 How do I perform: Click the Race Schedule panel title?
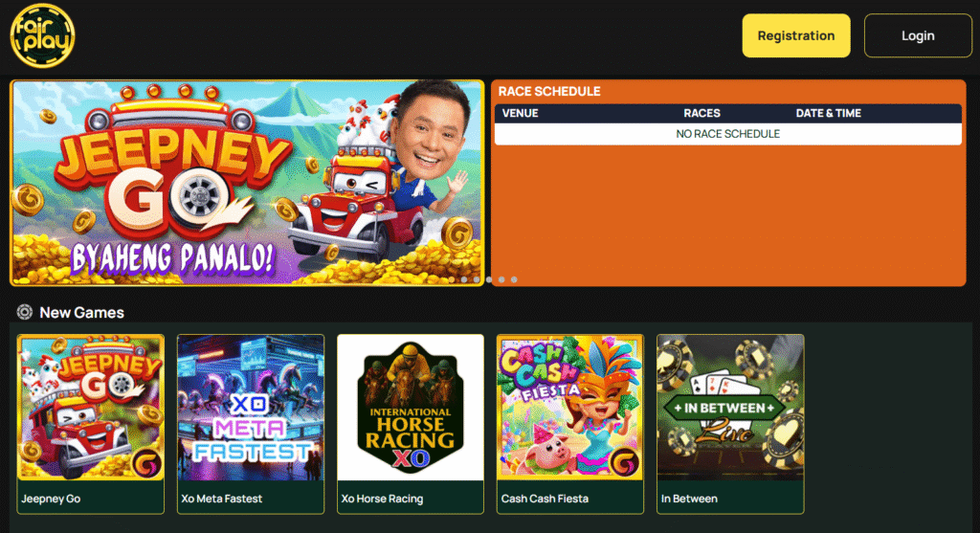point(549,91)
